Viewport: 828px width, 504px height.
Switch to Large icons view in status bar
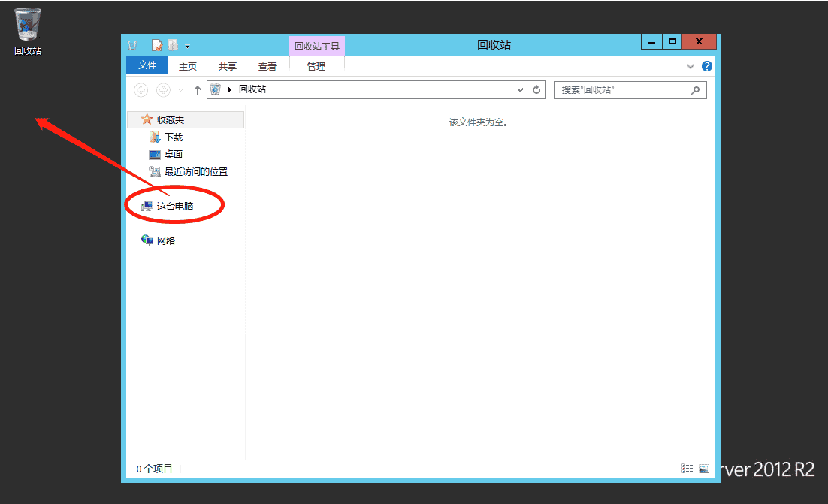pyautogui.click(x=704, y=468)
